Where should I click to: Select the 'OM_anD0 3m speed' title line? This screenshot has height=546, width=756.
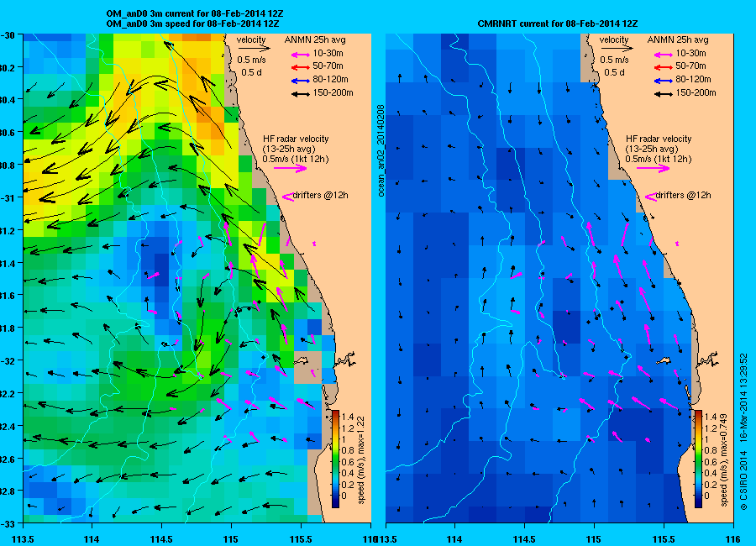(x=192, y=24)
